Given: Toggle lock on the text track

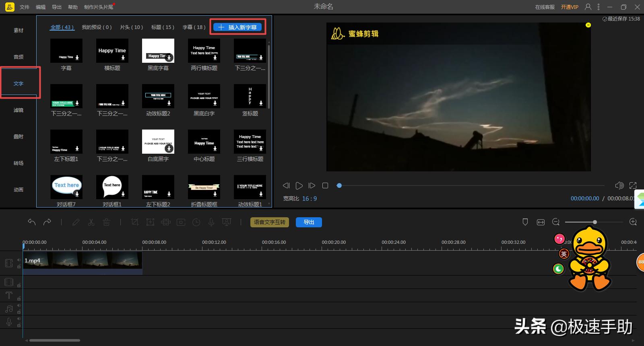Looking at the screenshot, I should [x=19, y=299].
